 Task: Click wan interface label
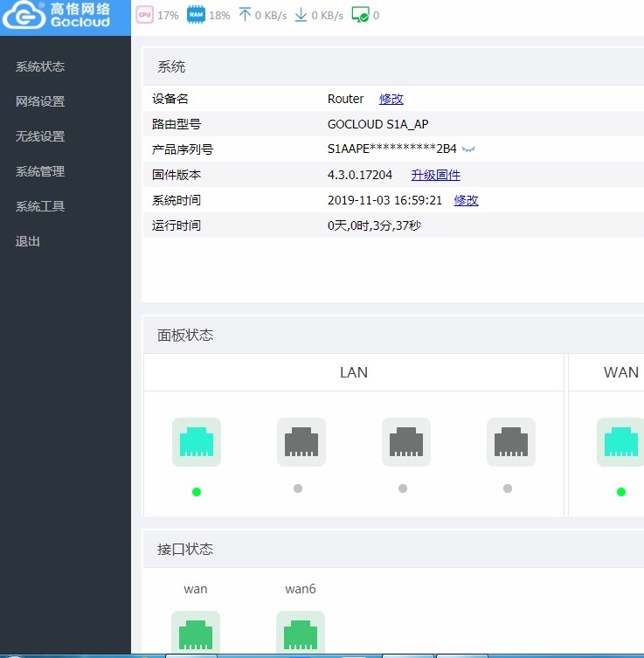coord(196,589)
